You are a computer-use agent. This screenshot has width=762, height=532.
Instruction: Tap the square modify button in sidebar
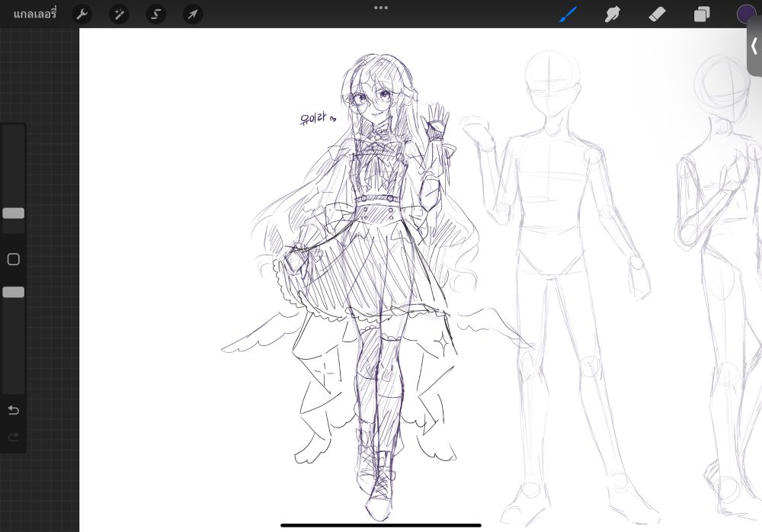(14, 259)
